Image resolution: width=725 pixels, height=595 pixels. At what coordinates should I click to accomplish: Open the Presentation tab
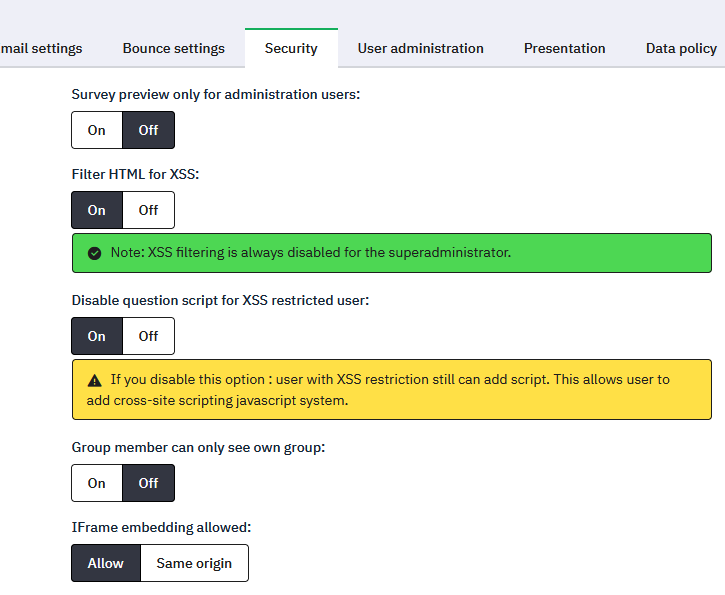[x=564, y=48]
